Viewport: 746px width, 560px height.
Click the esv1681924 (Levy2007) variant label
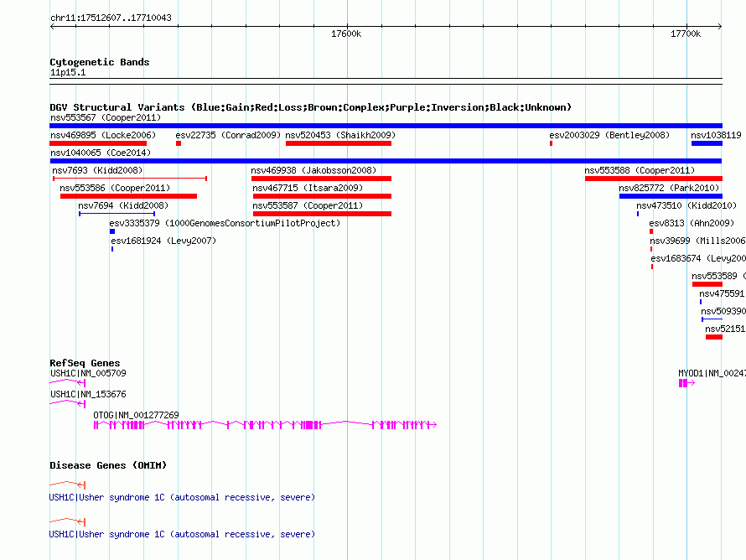click(163, 241)
